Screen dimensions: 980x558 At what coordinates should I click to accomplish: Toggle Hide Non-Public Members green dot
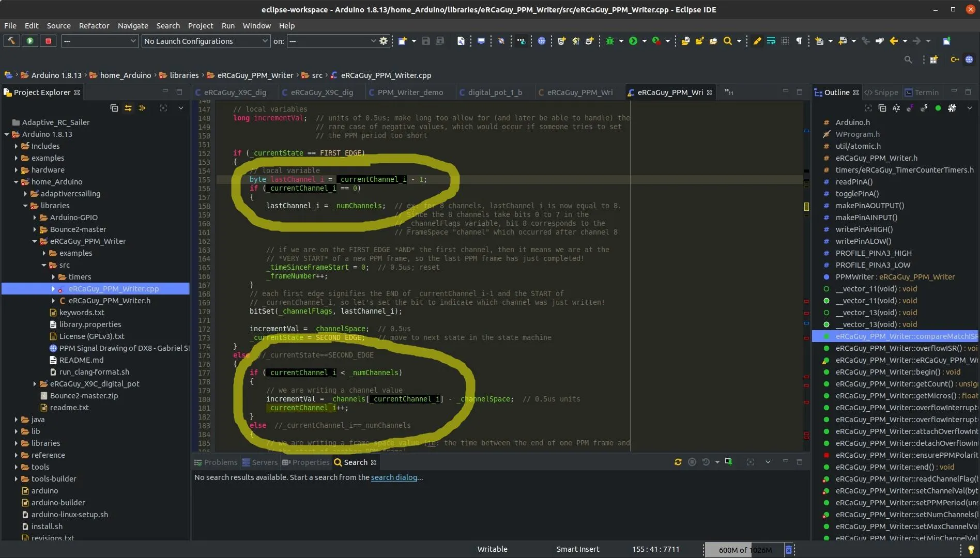(x=938, y=108)
